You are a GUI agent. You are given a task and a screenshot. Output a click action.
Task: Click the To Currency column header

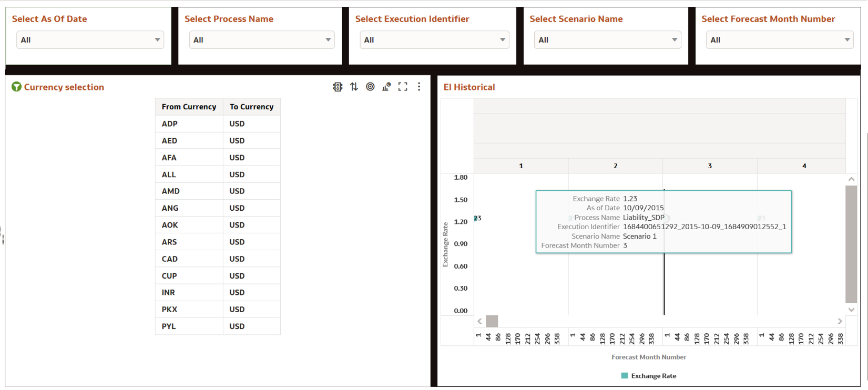[252, 107]
